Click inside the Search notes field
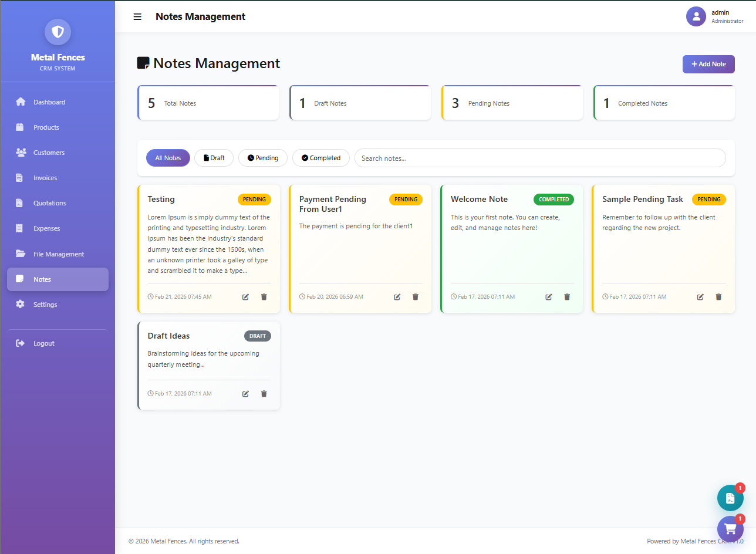 pyautogui.click(x=540, y=158)
